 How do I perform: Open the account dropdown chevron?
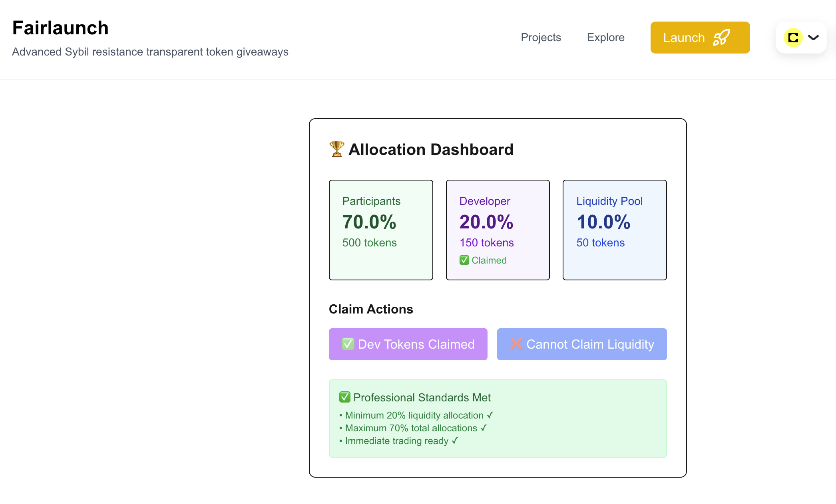(814, 38)
